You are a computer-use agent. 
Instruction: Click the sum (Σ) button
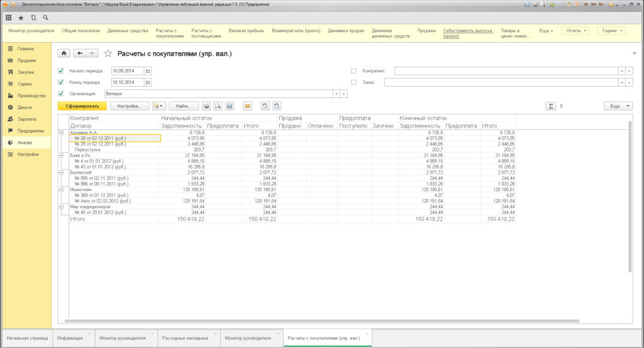(551, 106)
